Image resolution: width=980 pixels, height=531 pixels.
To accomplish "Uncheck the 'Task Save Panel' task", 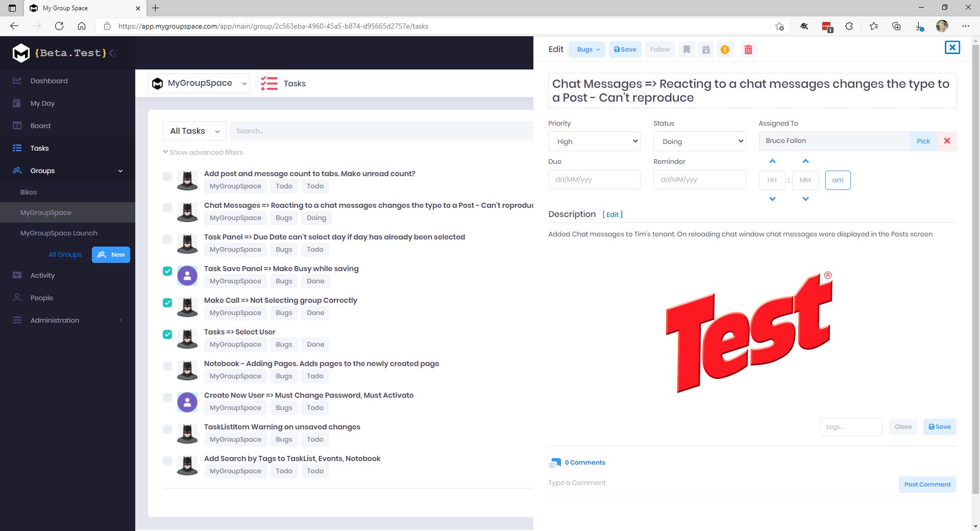I will point(167,271).
